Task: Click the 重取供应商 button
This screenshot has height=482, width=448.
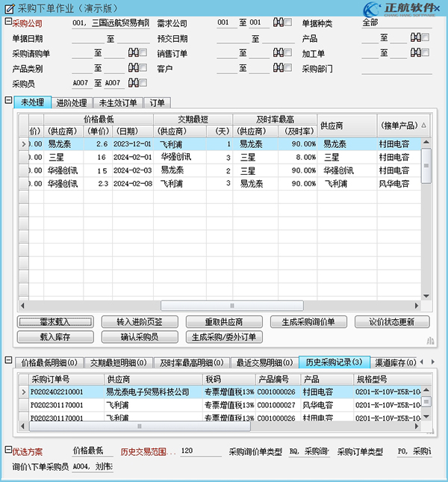Action: tap(224, 322)
